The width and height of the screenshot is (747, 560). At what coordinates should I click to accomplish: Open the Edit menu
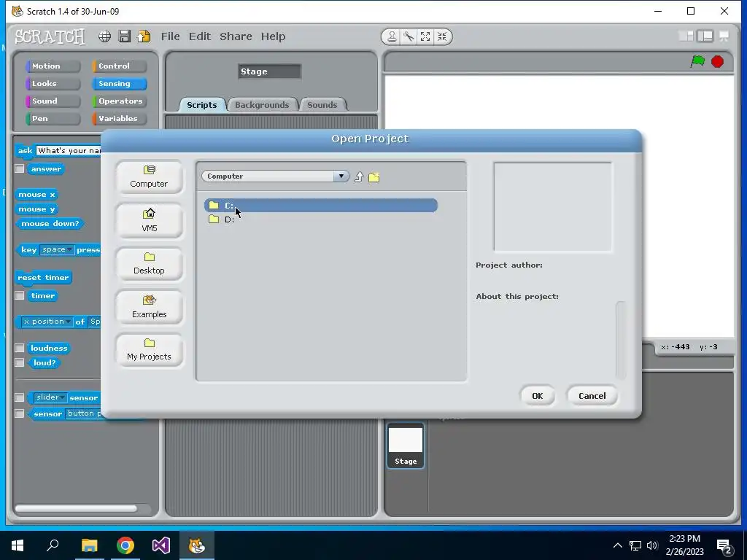(x=200, y=36)
